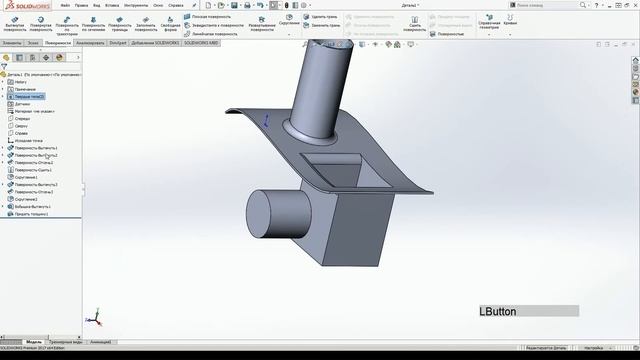Expand the Примечания (annotations) folder
640x360 pixels.
3,89
